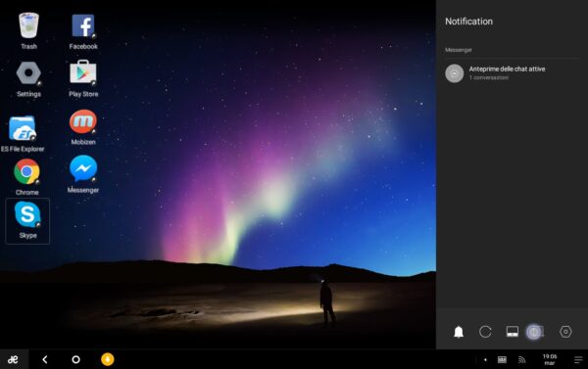Toggle the highlighted glowing quick-setting icon
This screenshot has width=588, height=369.
click(534, 332)
